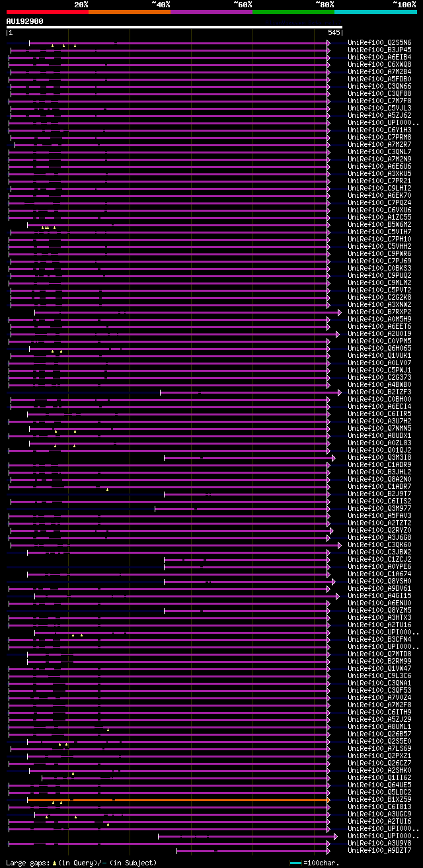Screen dimensions: 423x868
Task: Click the UniRef100_Q64UE5 label
Action: [x=379, y=785]
